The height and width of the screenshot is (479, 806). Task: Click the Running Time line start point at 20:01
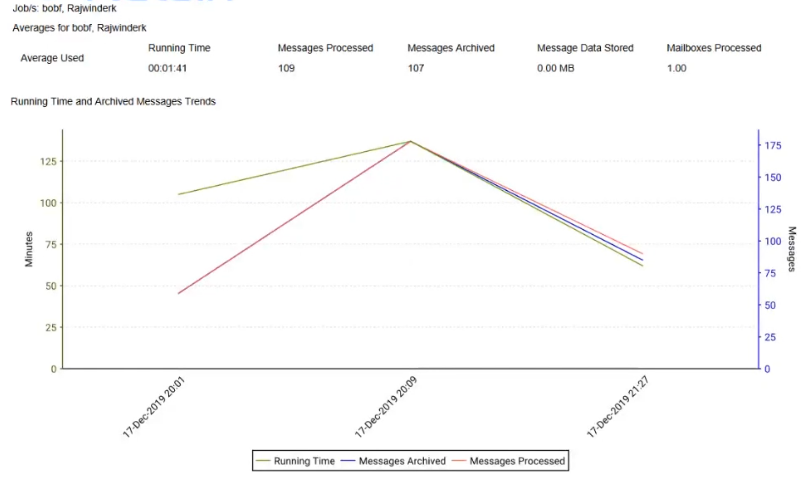(x=179, y=194)
